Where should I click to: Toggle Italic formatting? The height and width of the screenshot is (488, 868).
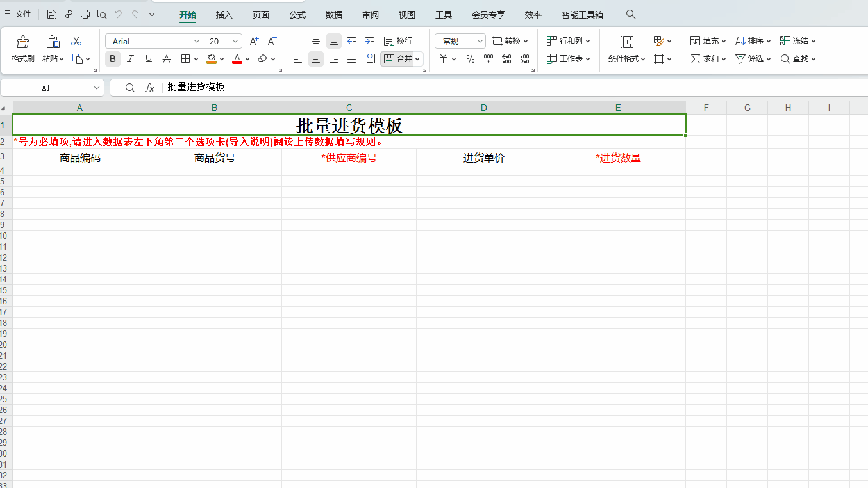pos(131,59)
